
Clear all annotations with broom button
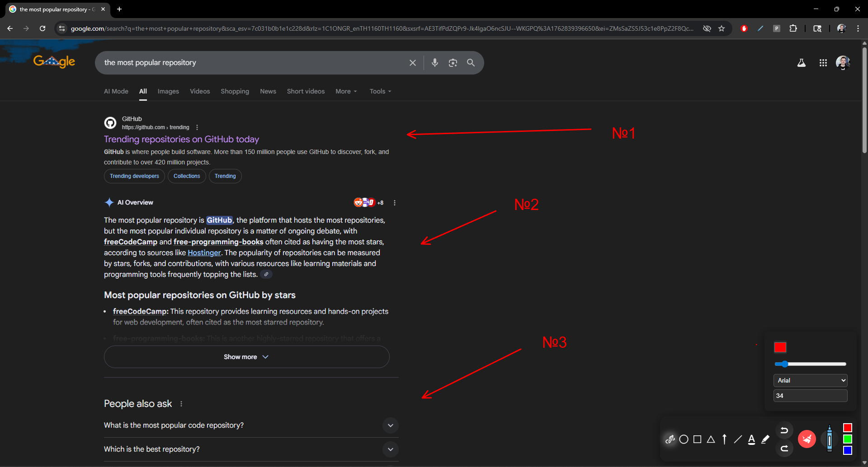[807, 438]
